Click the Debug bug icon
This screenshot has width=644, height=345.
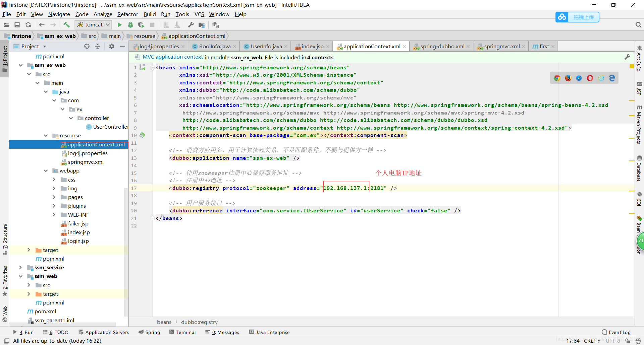[130, 25]
